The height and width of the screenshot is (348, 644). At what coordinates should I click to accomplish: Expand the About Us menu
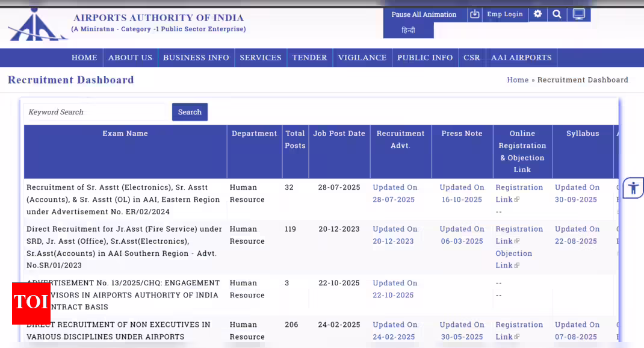pos(130,58)
